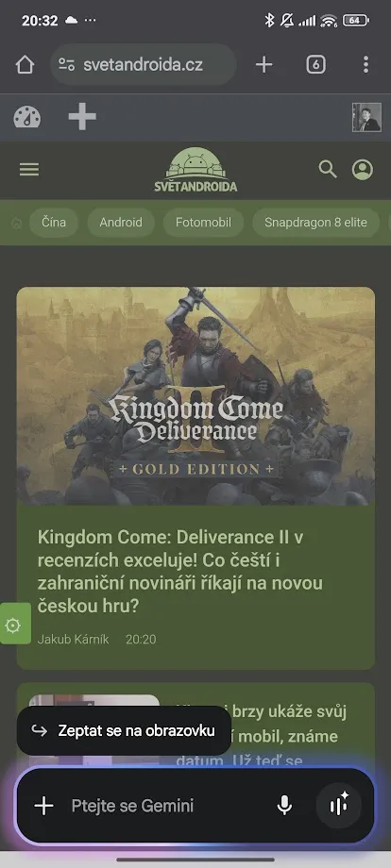Viewport: 391px width, 868px height.
Task: Tap the Gemini microphone icon
Action: click(284, 806)
